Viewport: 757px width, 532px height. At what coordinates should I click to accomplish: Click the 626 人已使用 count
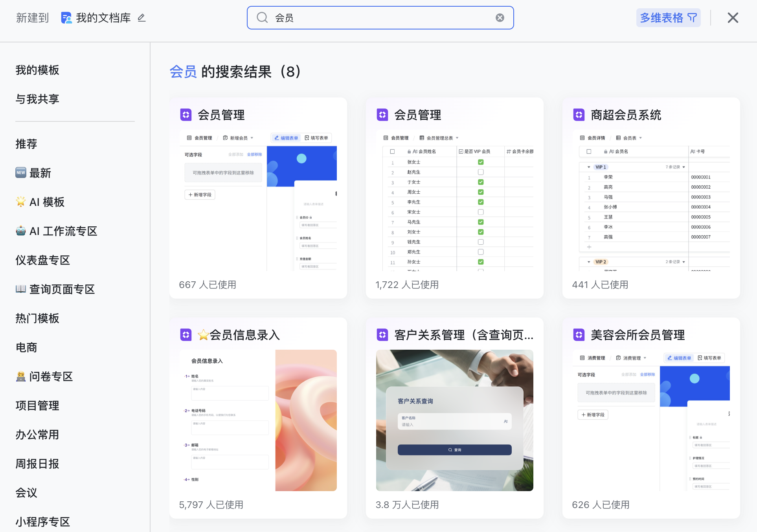(601, 505)
